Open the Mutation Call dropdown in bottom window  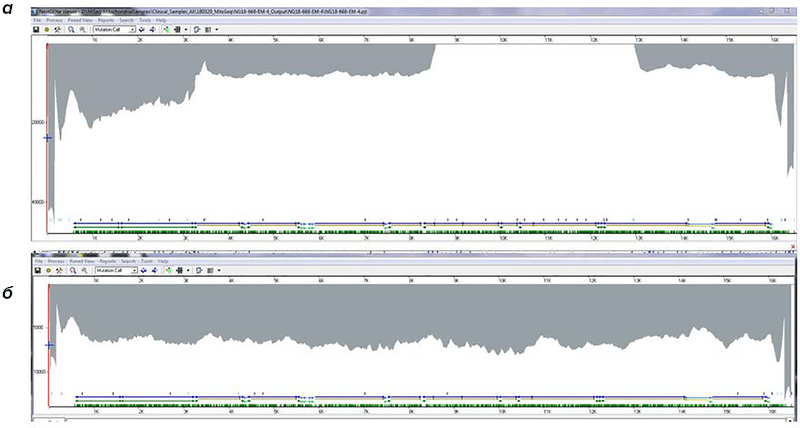132,270
